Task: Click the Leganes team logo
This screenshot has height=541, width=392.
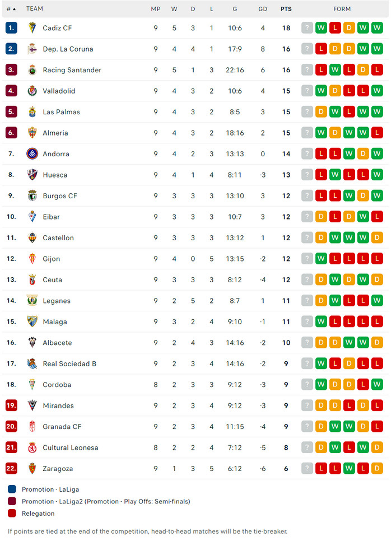Action: point(32,301)
